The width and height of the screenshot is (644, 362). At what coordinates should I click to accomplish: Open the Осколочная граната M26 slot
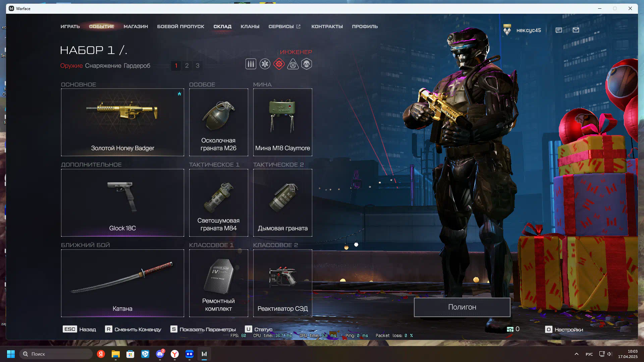(218, 122)
